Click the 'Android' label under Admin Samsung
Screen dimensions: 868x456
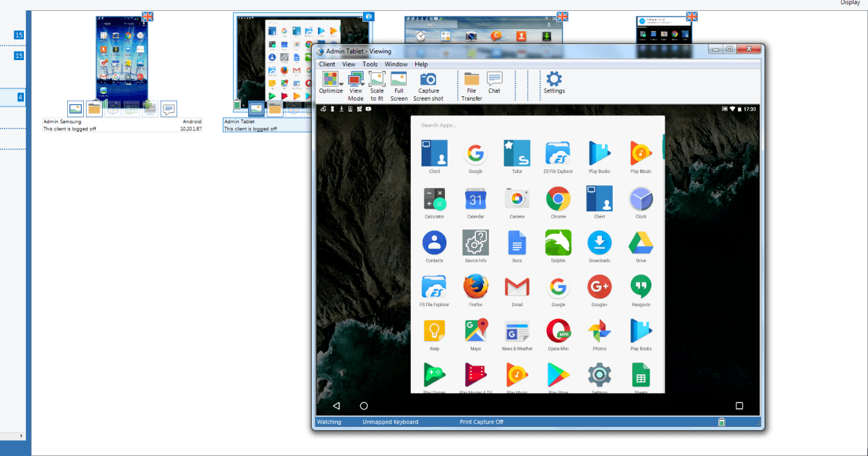pyautogui.click(x=192, y=122)
